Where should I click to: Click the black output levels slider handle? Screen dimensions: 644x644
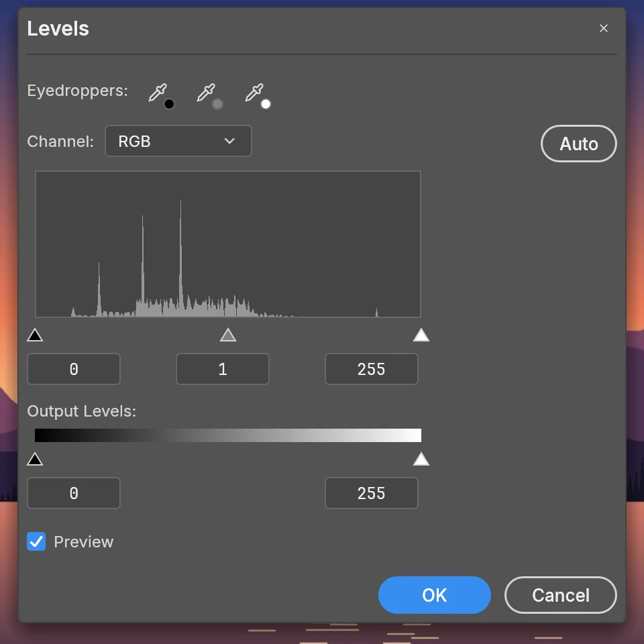pos(35,459)
